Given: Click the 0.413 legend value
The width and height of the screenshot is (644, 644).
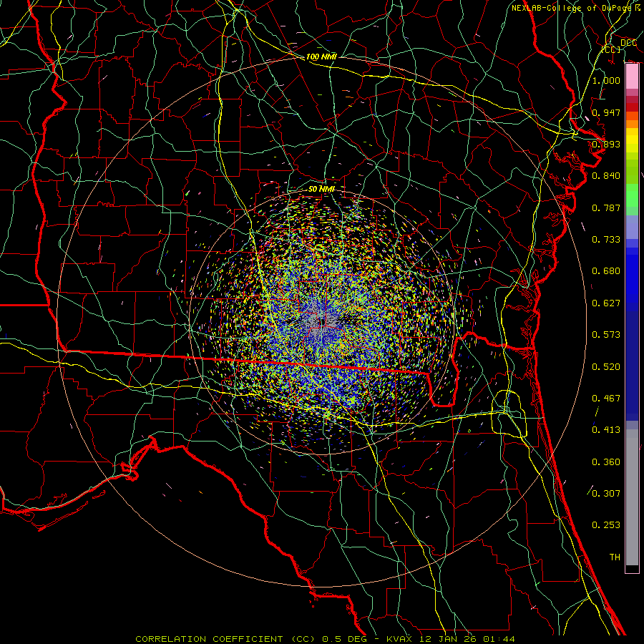Looking at the screenshot, I should [606, 430].
